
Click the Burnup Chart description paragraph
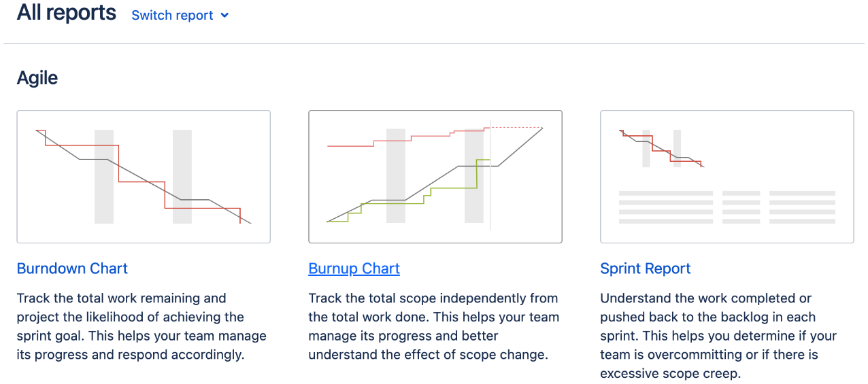434,326
